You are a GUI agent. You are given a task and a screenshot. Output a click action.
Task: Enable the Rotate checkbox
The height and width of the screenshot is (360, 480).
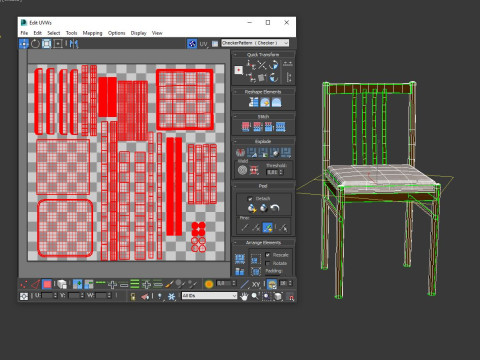(267, 263)
